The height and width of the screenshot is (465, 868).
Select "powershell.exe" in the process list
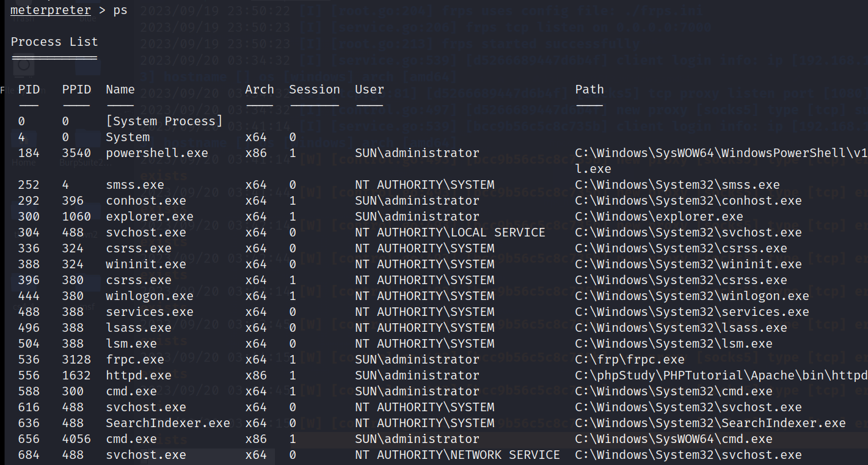coord(157,153)
